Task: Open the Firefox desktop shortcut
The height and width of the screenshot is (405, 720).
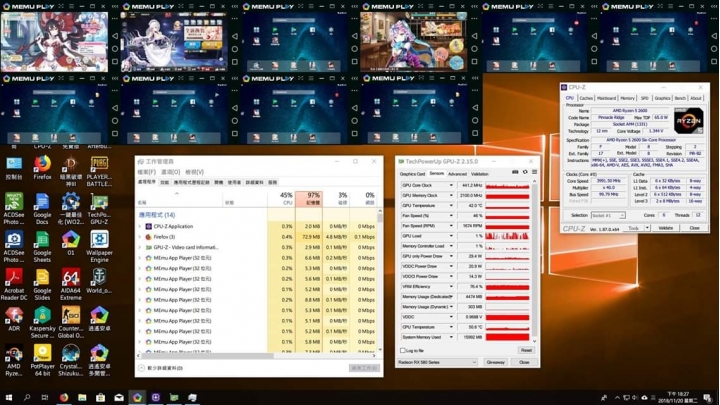Action: tap(42, 168)
